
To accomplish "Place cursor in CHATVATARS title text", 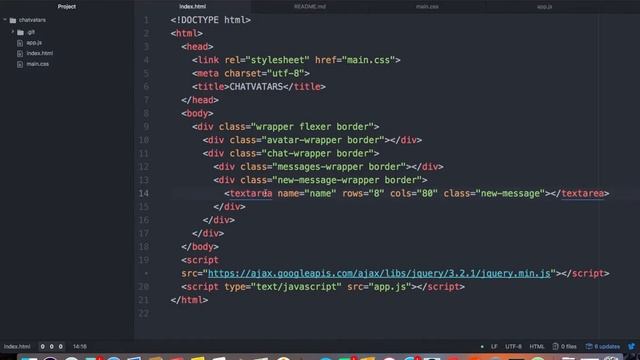I will click(x=256, y=87).
